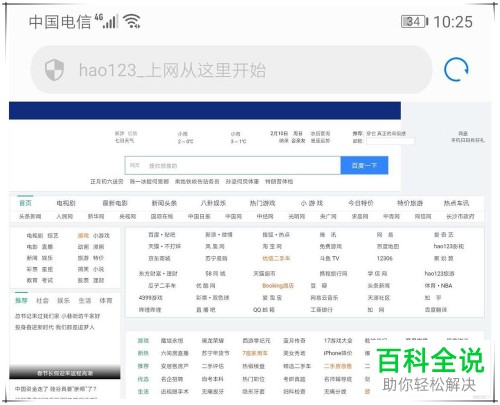500x405 pixels.
Task: Switch to the 生活 news tab
Action: click(x=85, y=301)
